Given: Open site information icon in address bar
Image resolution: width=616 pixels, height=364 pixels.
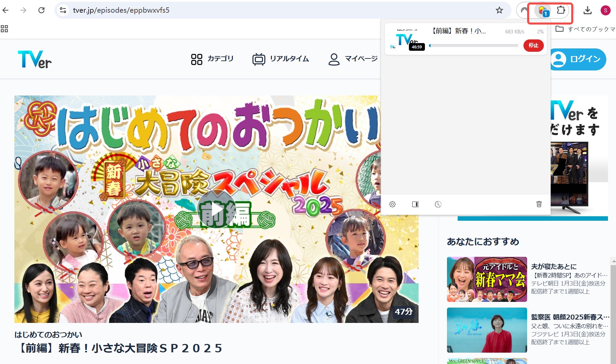Looking at the screenshot, I should pos(63,10).
